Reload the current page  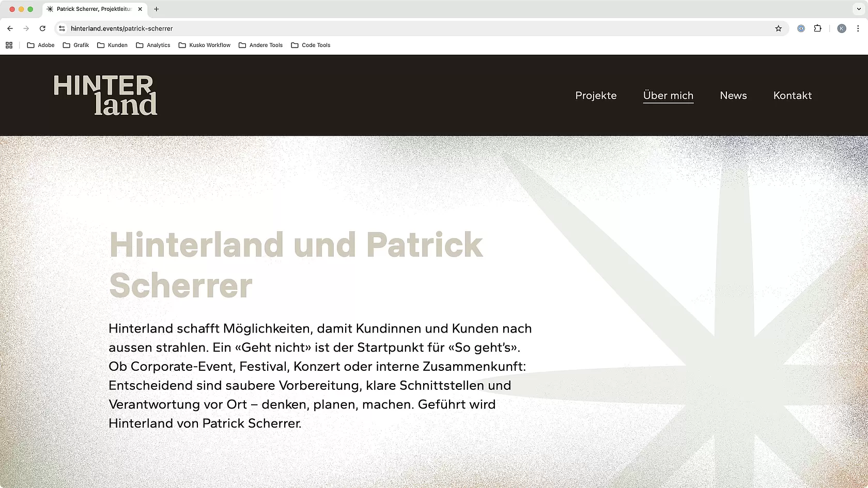(x=42, y=28)
